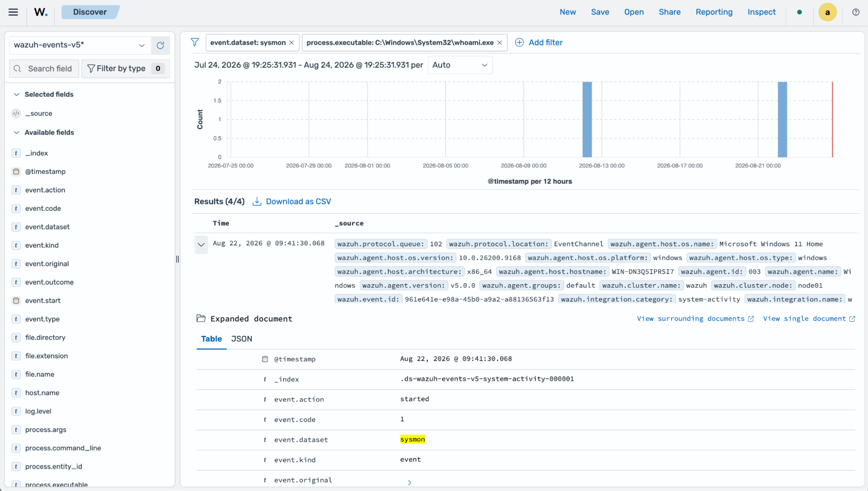Select the process.args field in sidebar
Screen dimensions: 868x491
point(46,430)
